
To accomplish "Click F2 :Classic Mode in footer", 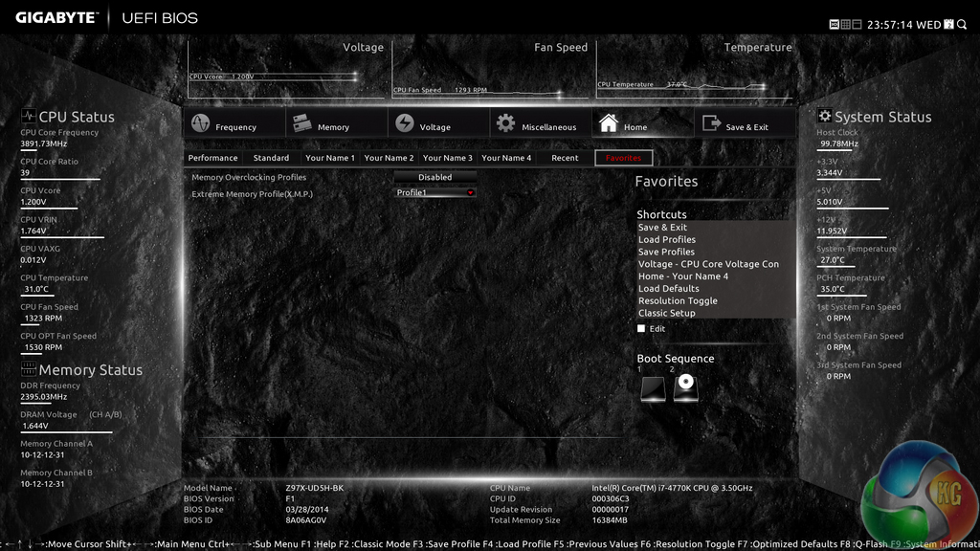I will [375, 544].
